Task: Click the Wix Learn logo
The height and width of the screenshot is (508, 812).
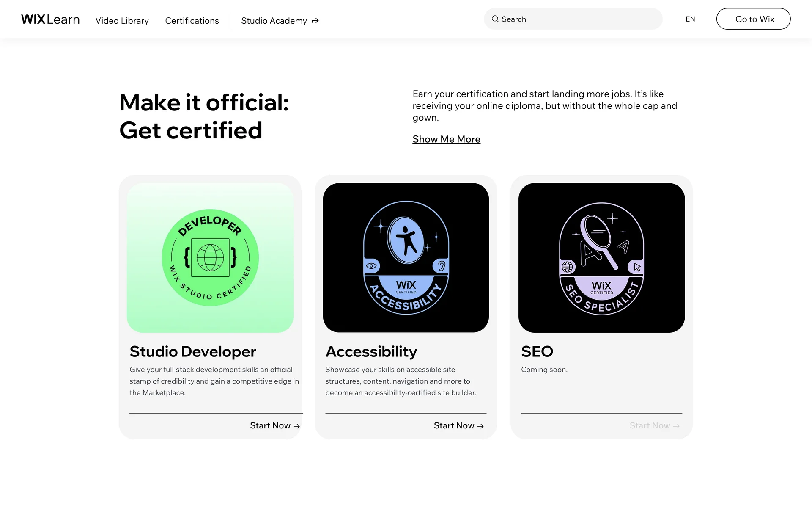Action: point(50,19)
